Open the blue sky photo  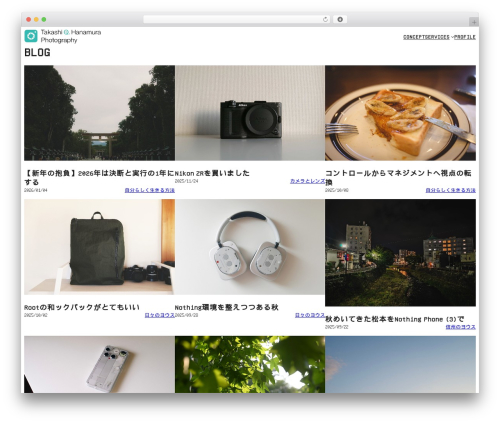[400, 364]
